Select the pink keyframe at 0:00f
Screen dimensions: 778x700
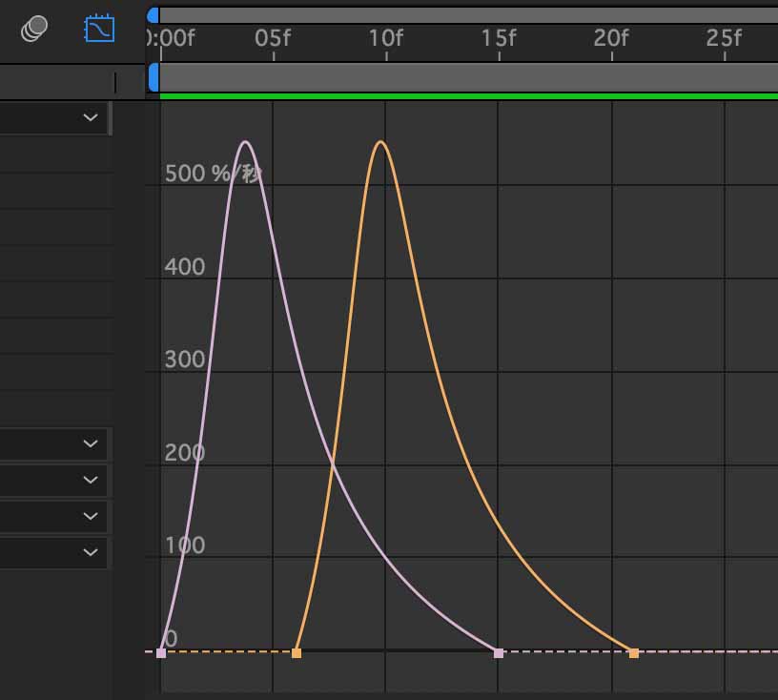pos(161,653)
